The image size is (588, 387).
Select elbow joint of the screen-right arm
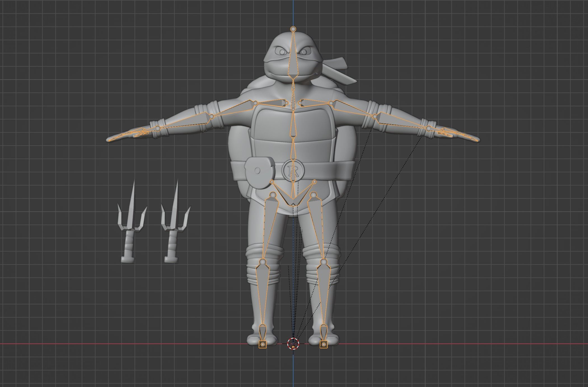374,116
